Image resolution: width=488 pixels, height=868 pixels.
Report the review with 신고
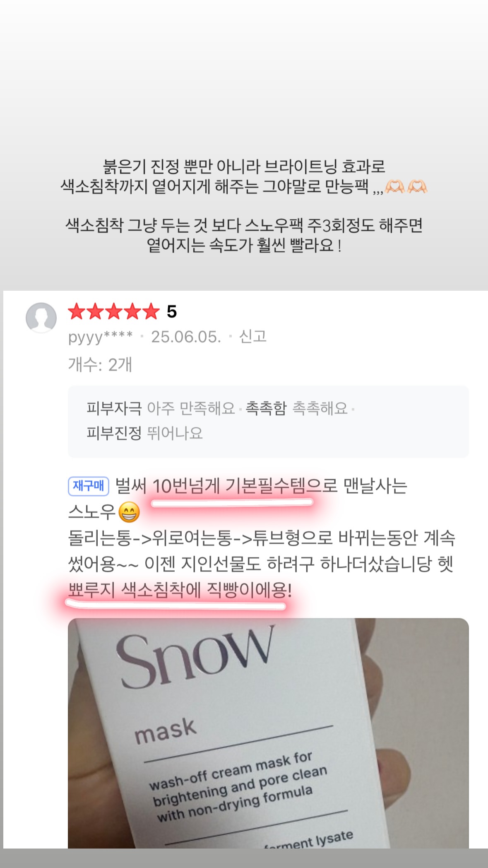[252, 336]
